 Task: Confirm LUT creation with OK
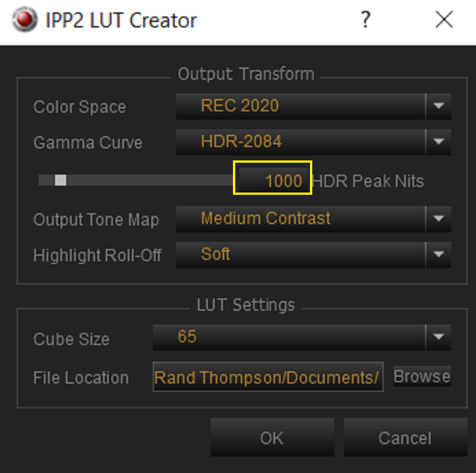(x=273, y=437)
